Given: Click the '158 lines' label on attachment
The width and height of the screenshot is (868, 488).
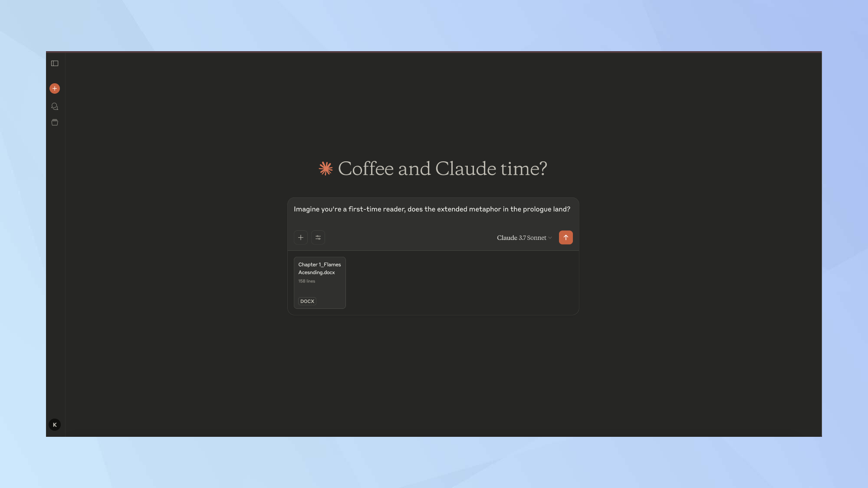Looking at the screenshot, I should pyautogui.click(x=307, y=281).
